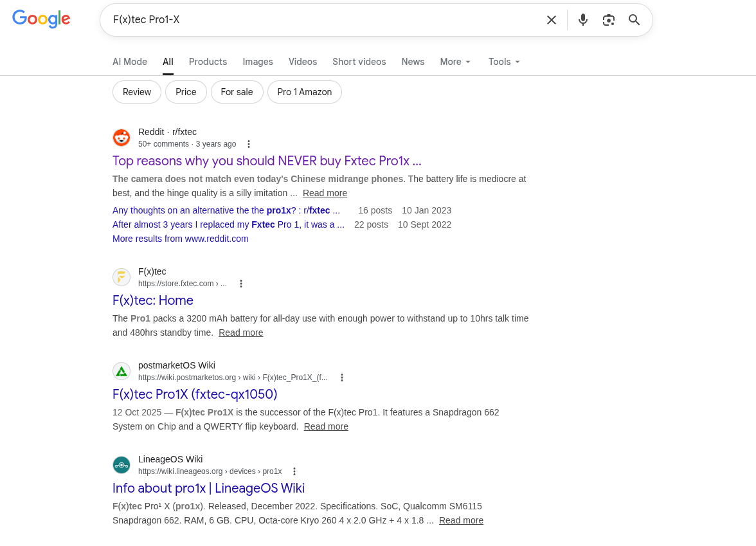The image size is (756, 546).
Task: Open the F(x)tec store result's three-dot menu
Action: (x=241, y=284)
